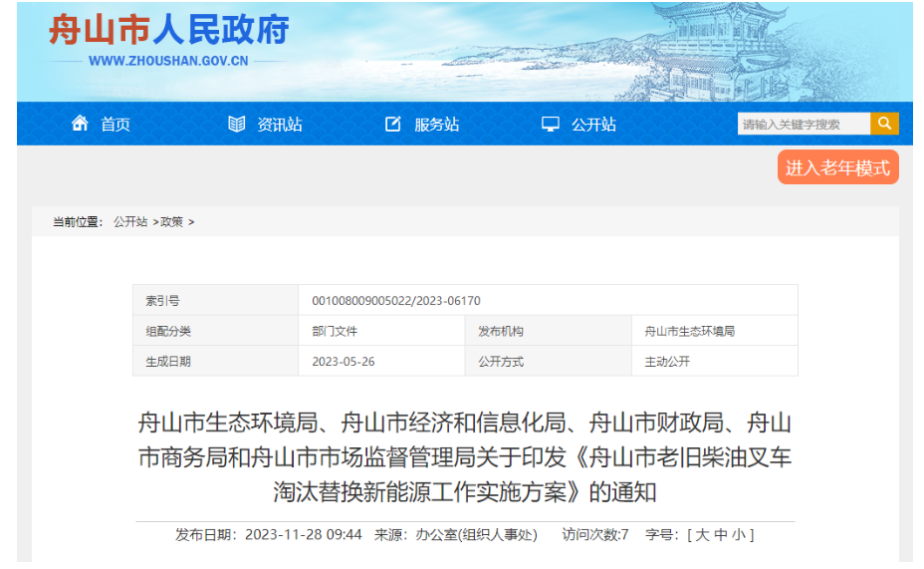Open the 资讯站 navigation menu item
Viewport: 924px width, 569px height.
(x=280, y=125)
